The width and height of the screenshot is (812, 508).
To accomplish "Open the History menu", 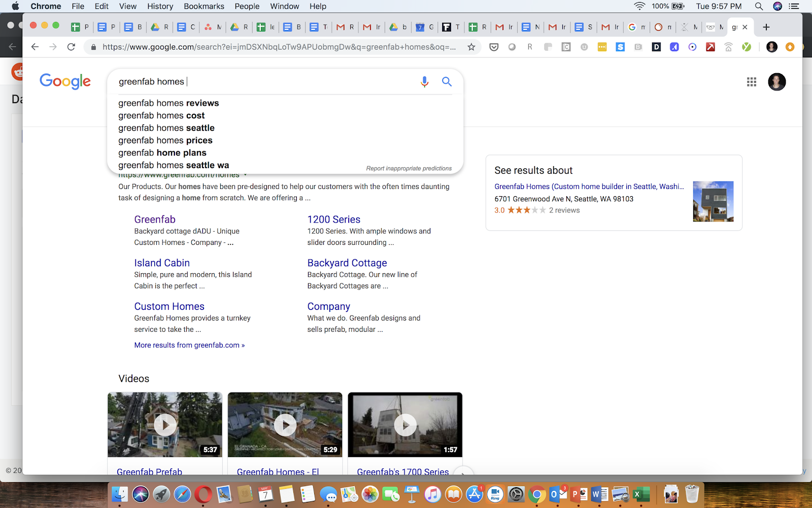I will click(160, 6).
